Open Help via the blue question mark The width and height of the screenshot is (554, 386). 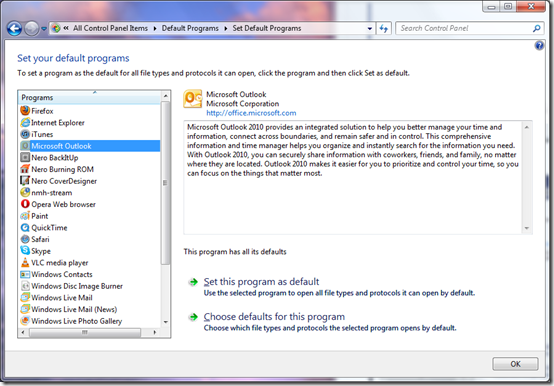pos(539,46)
